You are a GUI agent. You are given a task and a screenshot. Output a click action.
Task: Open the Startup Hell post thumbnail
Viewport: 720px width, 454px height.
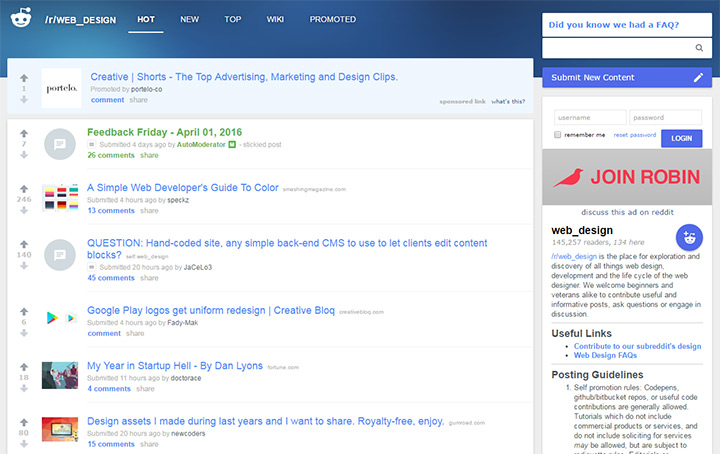[x=60, y=376]
